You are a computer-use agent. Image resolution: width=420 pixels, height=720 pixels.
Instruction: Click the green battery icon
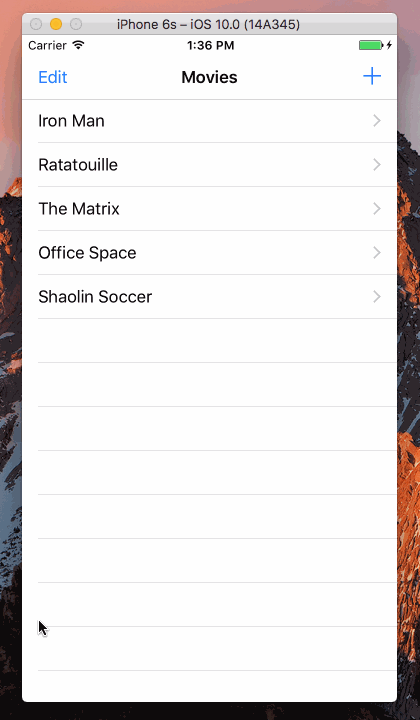click(x=371, y=45)
